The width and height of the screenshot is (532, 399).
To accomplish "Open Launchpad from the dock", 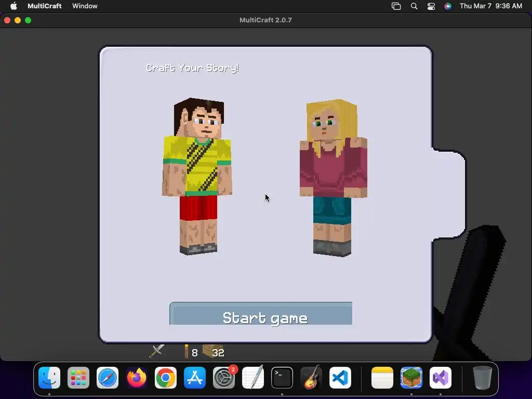I will click(x=78, y=378).
